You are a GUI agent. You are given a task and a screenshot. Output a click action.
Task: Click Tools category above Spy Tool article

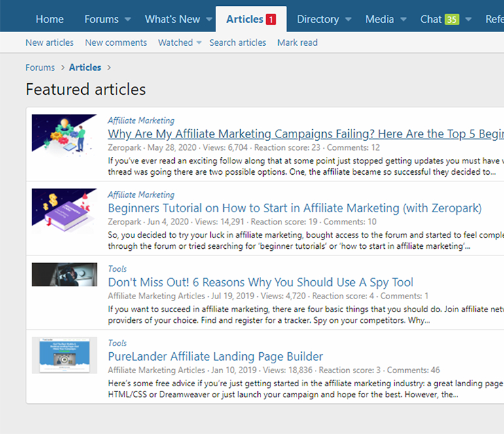coord(117,269)
